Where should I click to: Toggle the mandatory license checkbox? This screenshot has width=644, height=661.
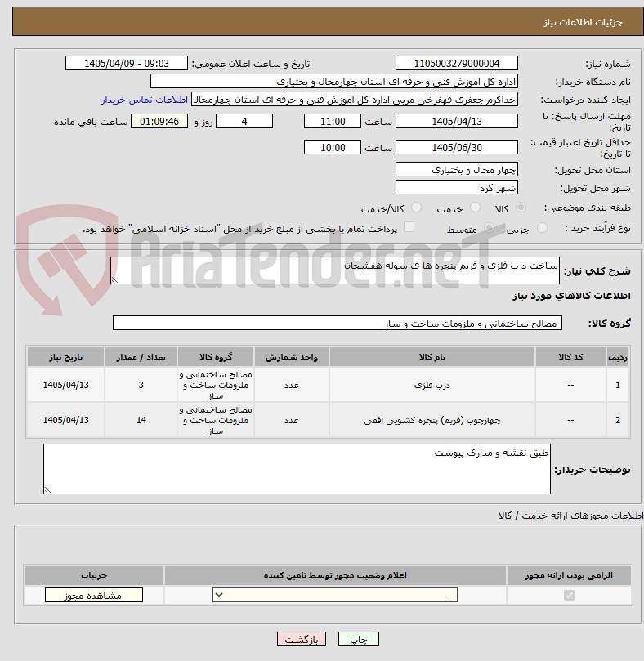[569, 596]
